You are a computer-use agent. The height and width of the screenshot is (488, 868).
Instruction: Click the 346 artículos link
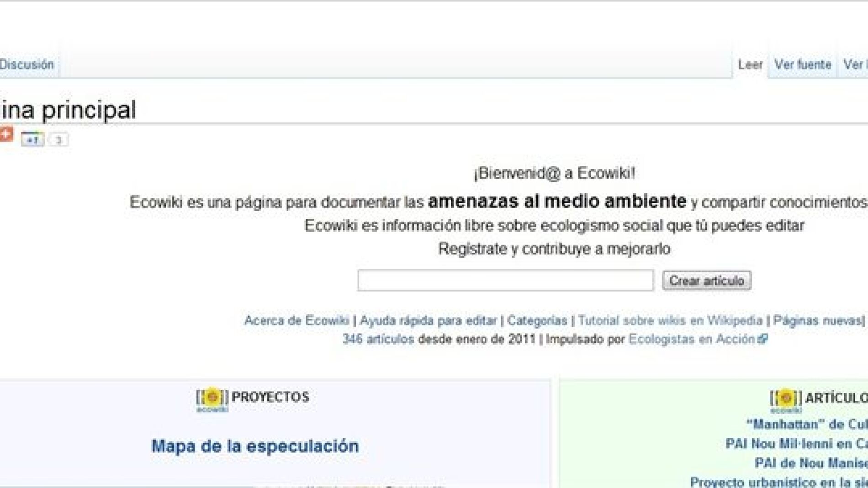pos(378,339)
